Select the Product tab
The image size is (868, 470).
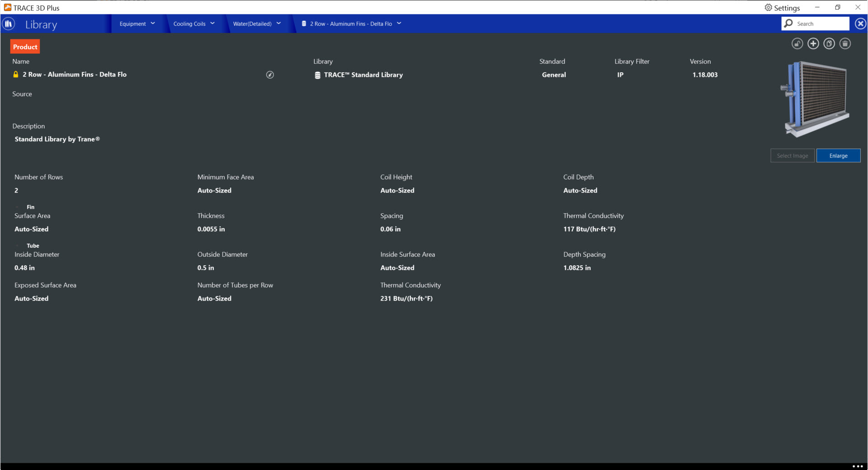coord(25,47)
